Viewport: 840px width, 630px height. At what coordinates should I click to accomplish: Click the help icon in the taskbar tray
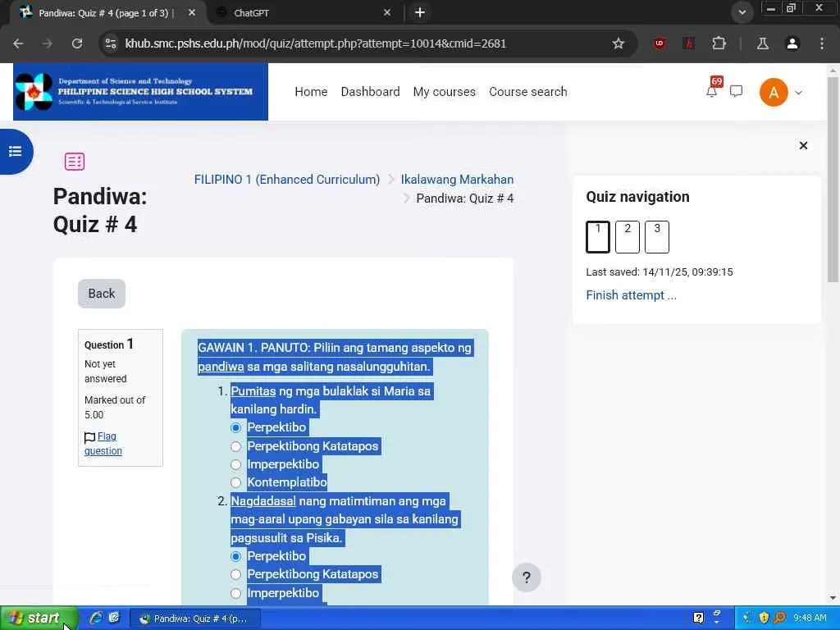click(x=699, y=619)
